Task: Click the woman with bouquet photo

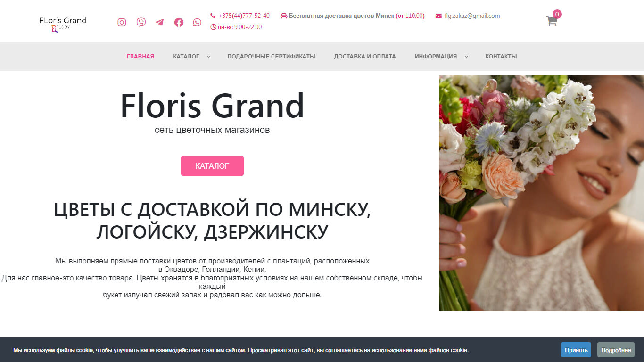Action: (541, 193)
